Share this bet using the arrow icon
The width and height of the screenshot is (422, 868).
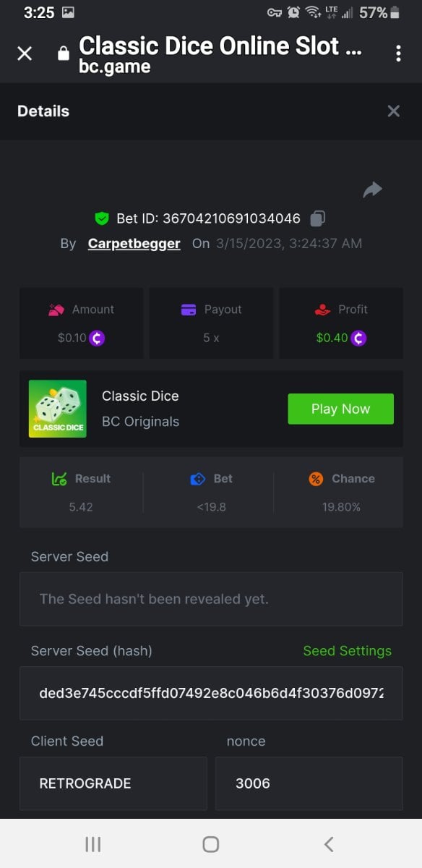pyautogui.click(x=372, y=190)
